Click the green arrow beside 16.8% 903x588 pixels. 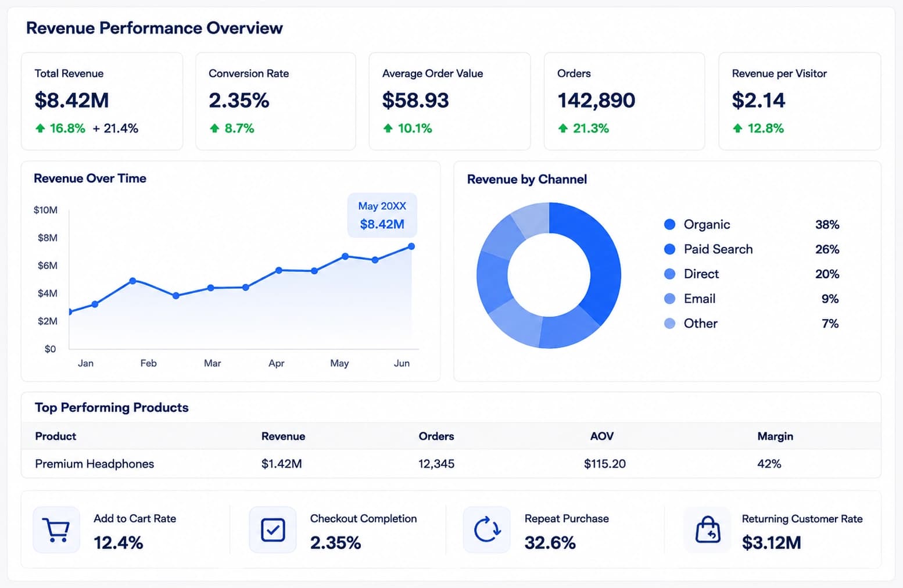40,128
